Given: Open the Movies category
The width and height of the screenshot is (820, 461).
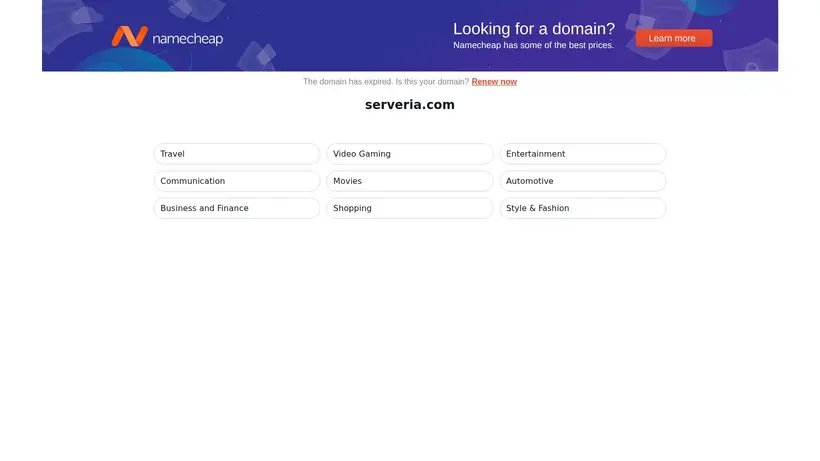Looking at the screenshot, I should coord(409,181).
